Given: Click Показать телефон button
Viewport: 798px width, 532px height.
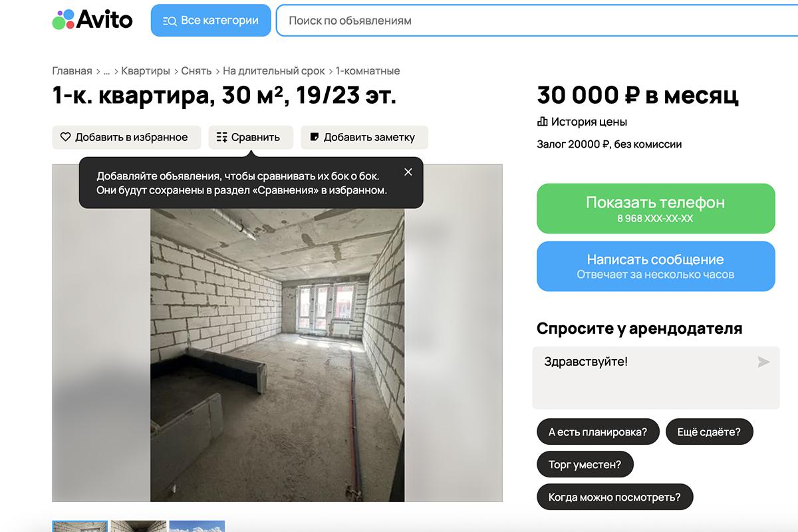Looking at the screenshot, I should [656, 209].
